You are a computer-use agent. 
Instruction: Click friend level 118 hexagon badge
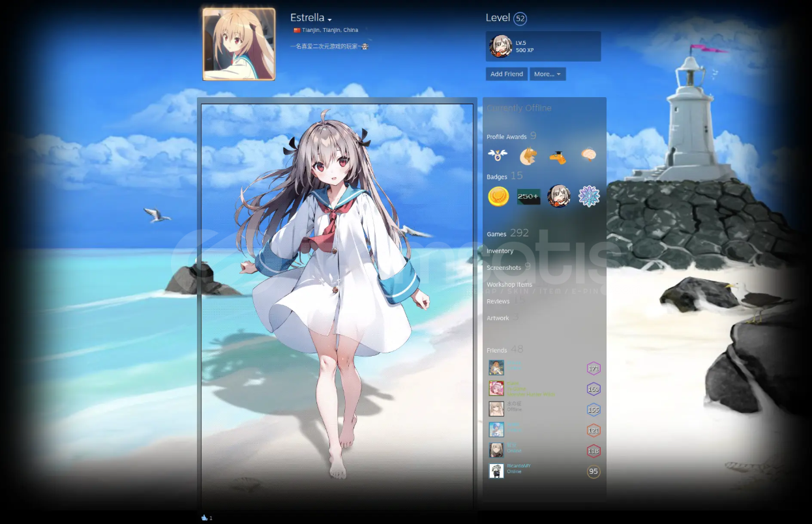click(x=594, y=451)
